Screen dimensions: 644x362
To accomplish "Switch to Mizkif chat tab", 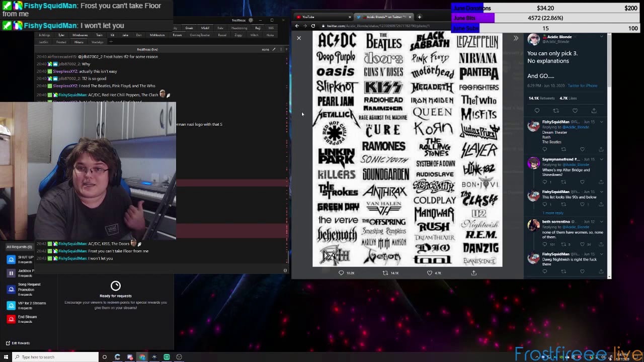I will [205, 28].
